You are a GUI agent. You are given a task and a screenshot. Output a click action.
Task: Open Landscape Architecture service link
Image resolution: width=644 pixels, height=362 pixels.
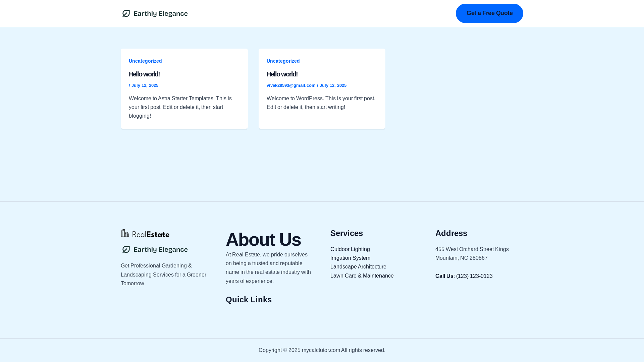click(x=358, y=267)
